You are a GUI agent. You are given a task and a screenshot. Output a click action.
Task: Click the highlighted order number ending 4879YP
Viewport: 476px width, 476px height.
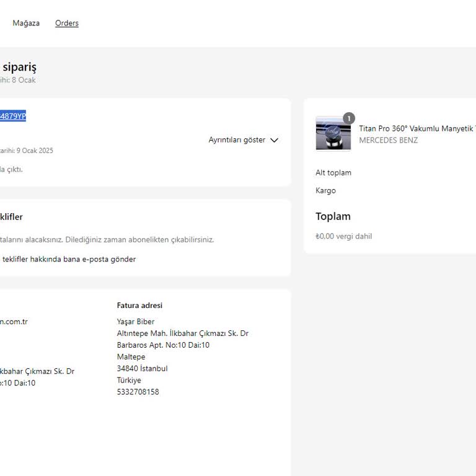coord(13,116)
